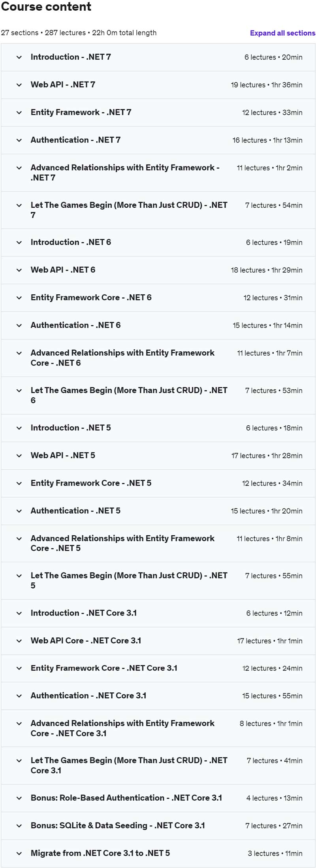Expand Entity Framework Core - .NET 6

pos(158,298)
